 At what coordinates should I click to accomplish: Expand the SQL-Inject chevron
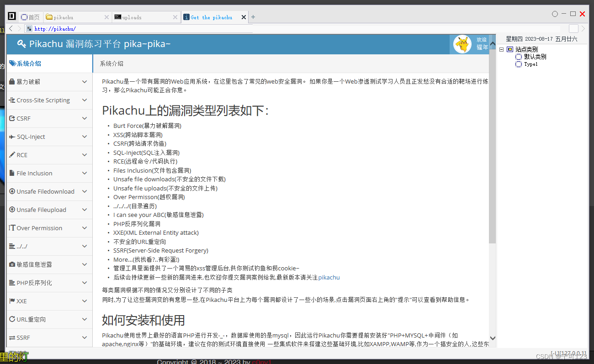(x=85, y=137)
